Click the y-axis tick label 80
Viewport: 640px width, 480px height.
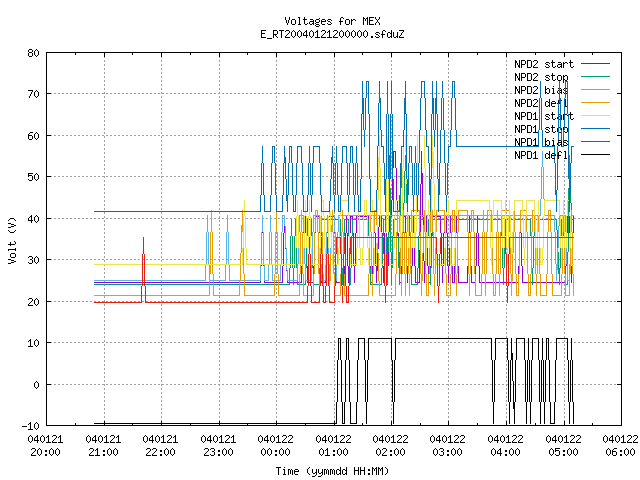click(x=33, y=53)
